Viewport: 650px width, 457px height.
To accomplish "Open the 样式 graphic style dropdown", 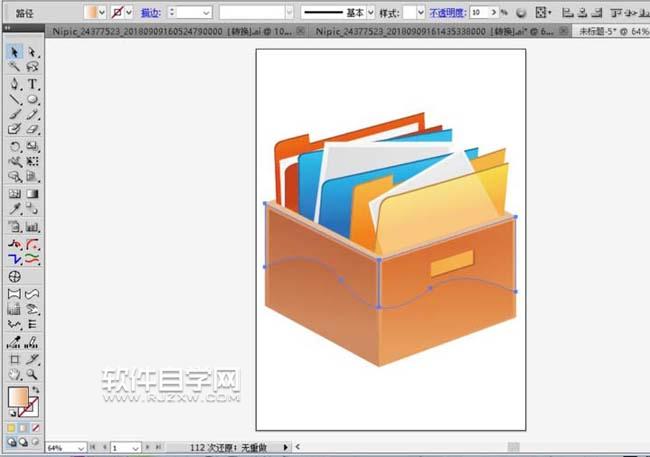I will (420, 13).
